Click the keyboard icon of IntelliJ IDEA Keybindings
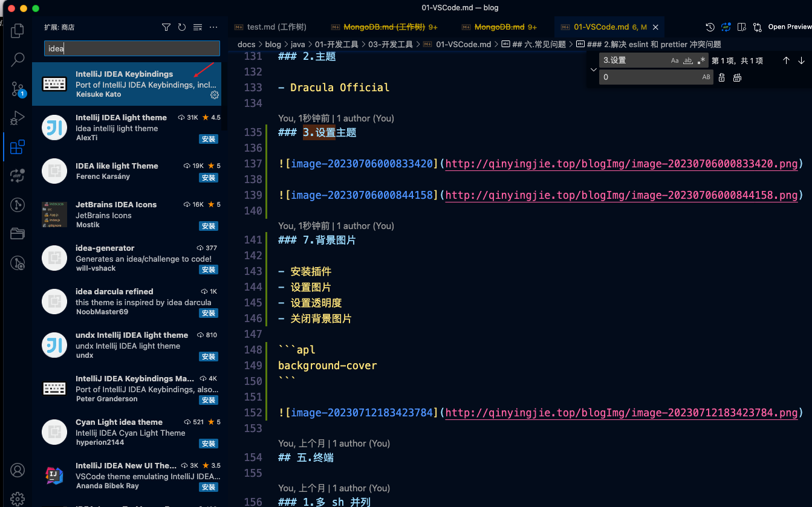812x507 pixels. 54,84
